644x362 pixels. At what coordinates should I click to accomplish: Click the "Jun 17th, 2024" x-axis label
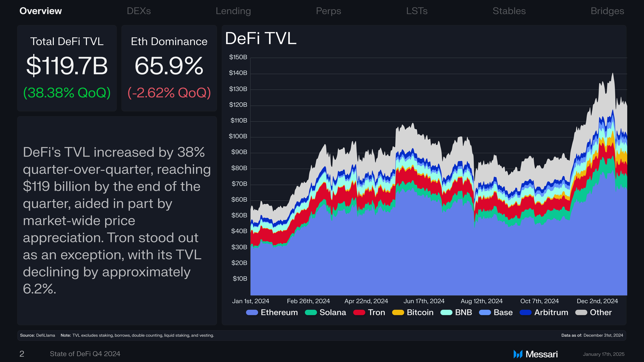[x=424, y=301]
